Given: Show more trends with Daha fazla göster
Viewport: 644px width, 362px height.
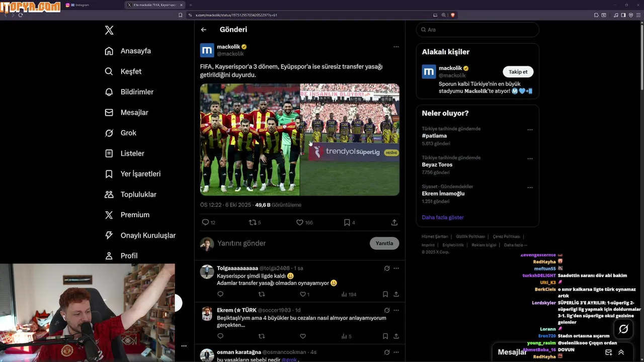Looking at the screenshot, I should tap(443, 217).
